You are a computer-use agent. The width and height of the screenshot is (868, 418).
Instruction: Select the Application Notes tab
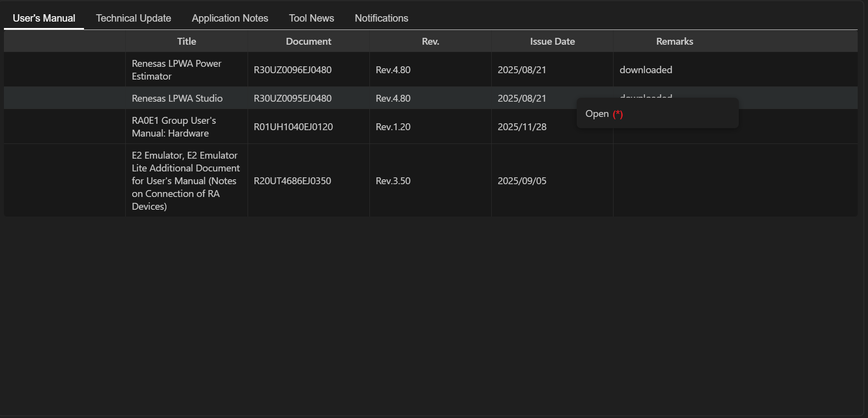point(230,18)
